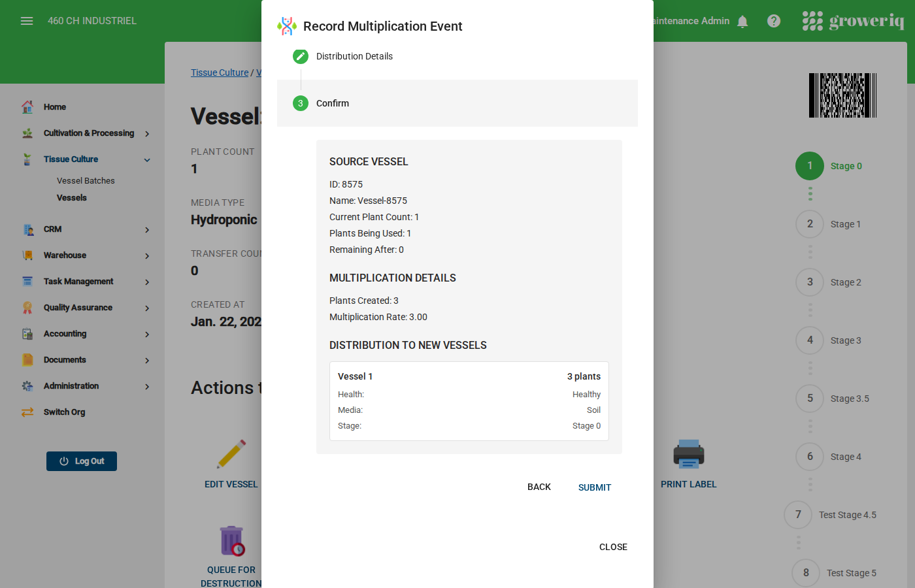
Task: Click the Switch Org arrows icon
Action: pyautogui.click(x=27, y=412)
